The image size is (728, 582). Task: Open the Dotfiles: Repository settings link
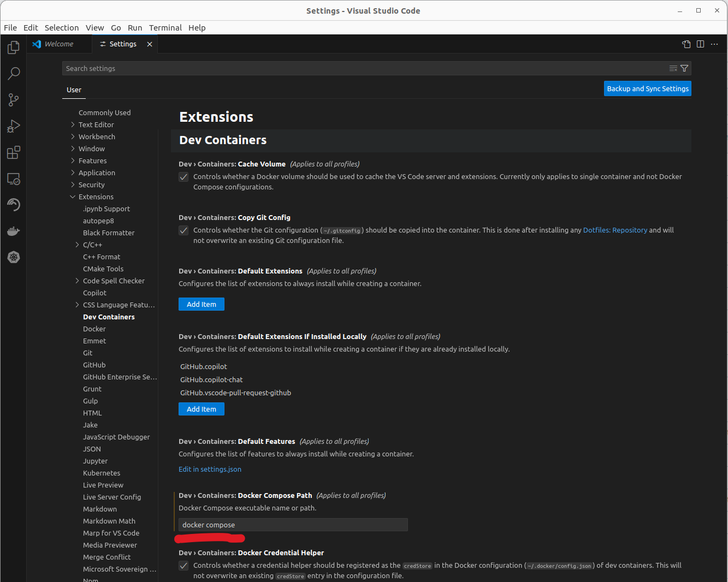tap(615, 230)
